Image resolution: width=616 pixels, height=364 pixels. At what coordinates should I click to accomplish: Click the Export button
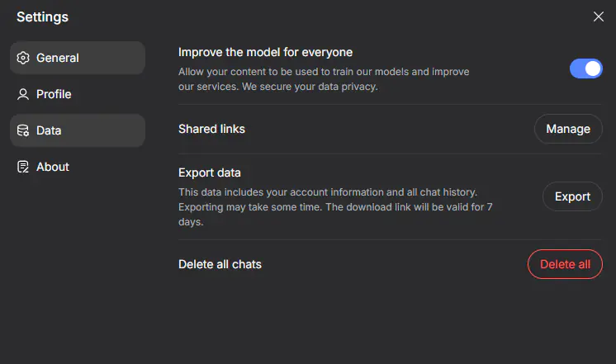pos(572,196)
